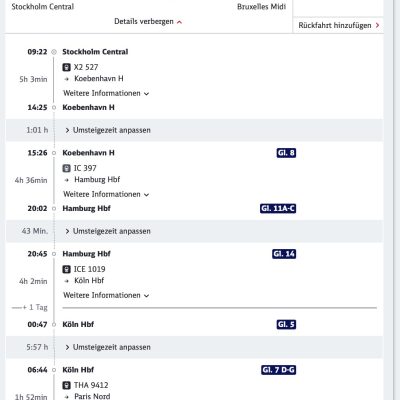Click train icon beside X2 527
The height and width of the screenshot is (400, 400).
(x=67, y=67)
